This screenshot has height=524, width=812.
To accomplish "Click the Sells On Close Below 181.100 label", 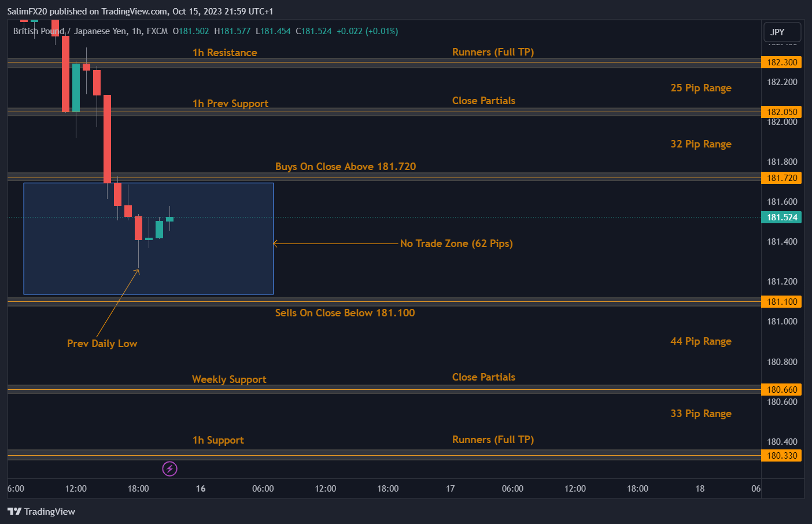I will pos(345,313).
